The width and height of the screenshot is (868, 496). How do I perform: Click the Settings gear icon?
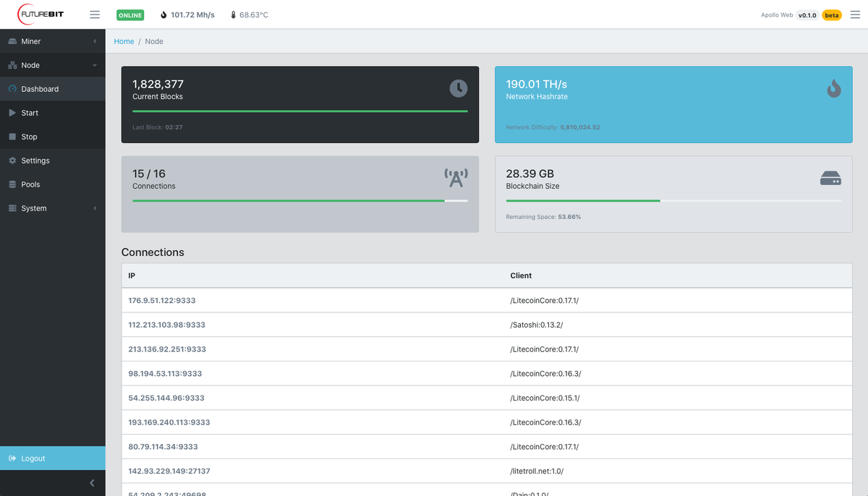point(12,161)
